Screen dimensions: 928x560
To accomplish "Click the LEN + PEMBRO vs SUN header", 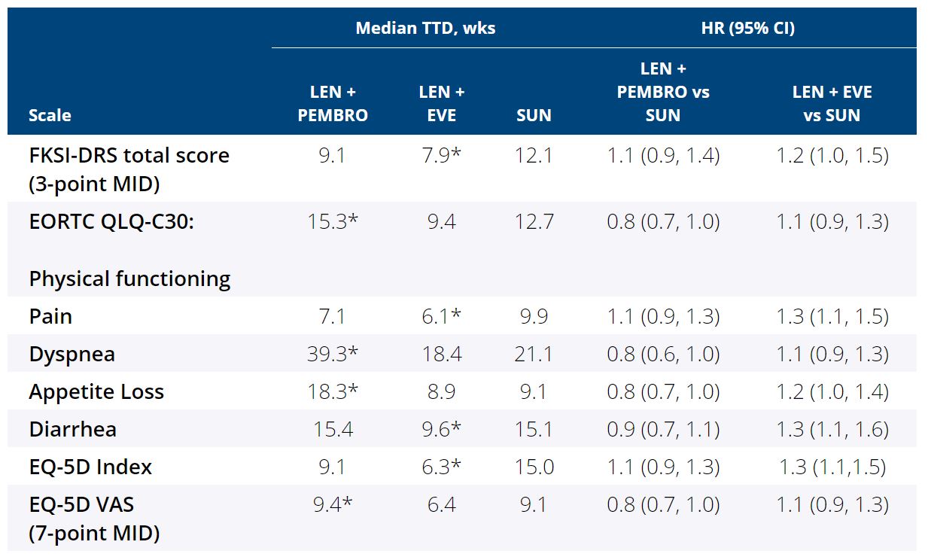I will coord(662,92).
